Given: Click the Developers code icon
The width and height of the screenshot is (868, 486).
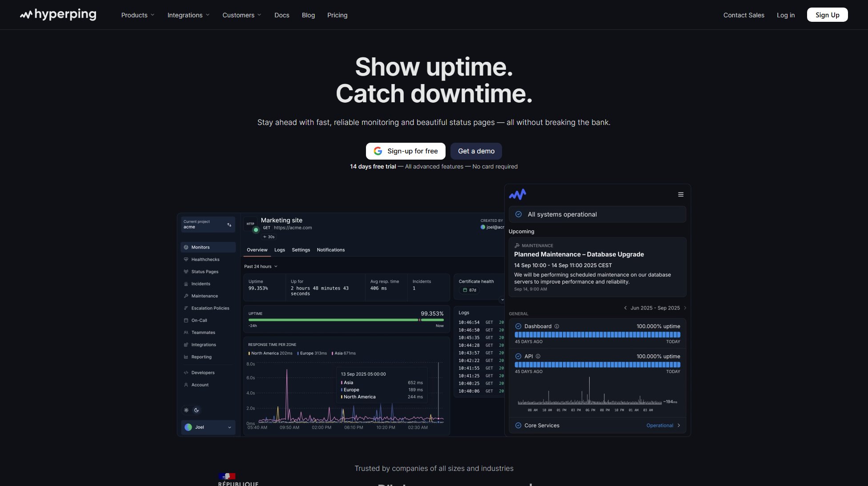Looking at the screenshot, I should (186, 373).
